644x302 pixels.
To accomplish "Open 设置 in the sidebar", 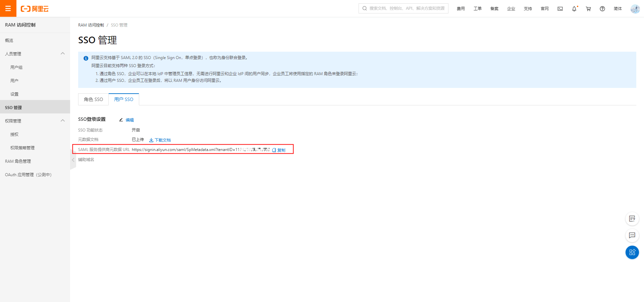I will click(x=35, y=94).
